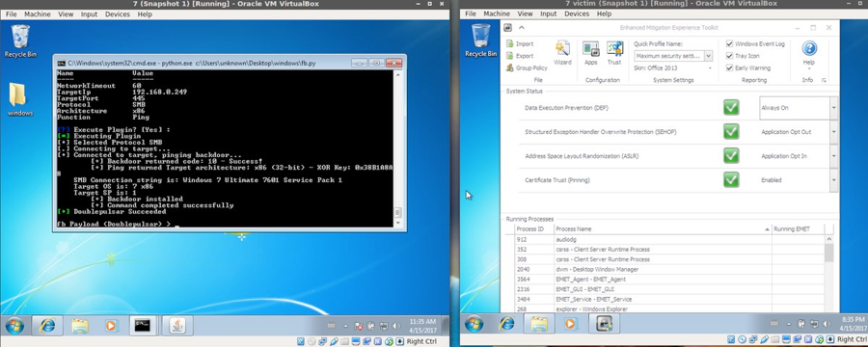Open the Apps configuration icon in EMET
Screen dimensions: 868x347
pyautogui.click(x=590, y=49)
